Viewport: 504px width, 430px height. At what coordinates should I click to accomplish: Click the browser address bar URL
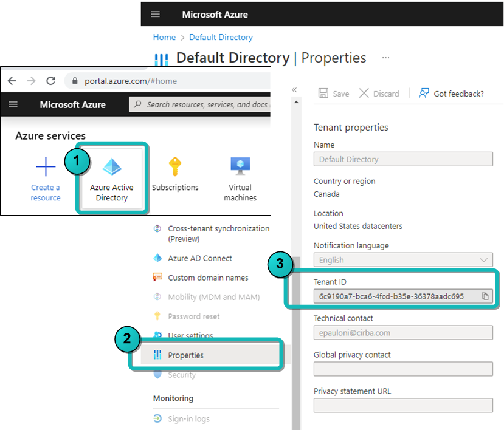click(x=131, y=81)
